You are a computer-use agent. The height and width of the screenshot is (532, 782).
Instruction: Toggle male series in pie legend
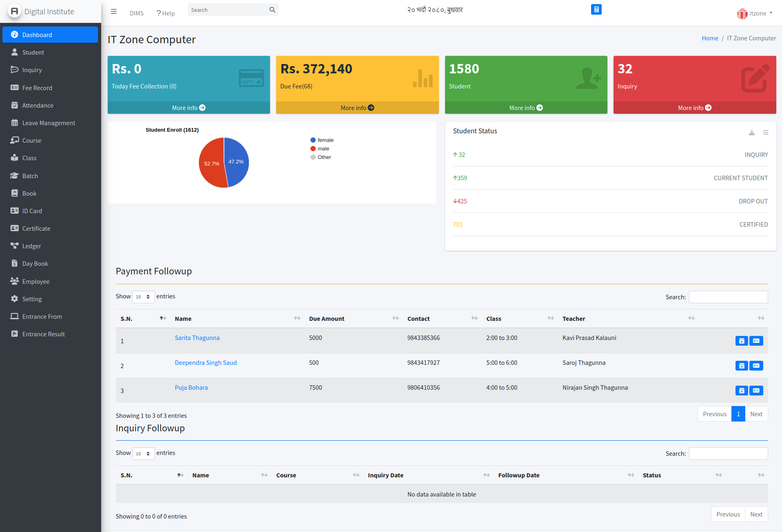(320, 148)
